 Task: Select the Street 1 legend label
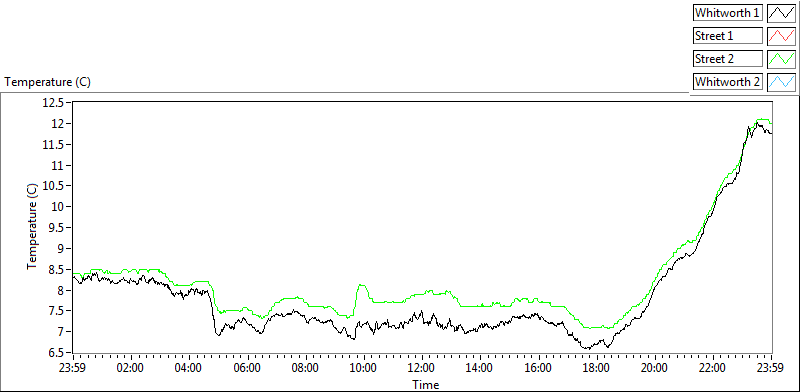pos(727,36)
